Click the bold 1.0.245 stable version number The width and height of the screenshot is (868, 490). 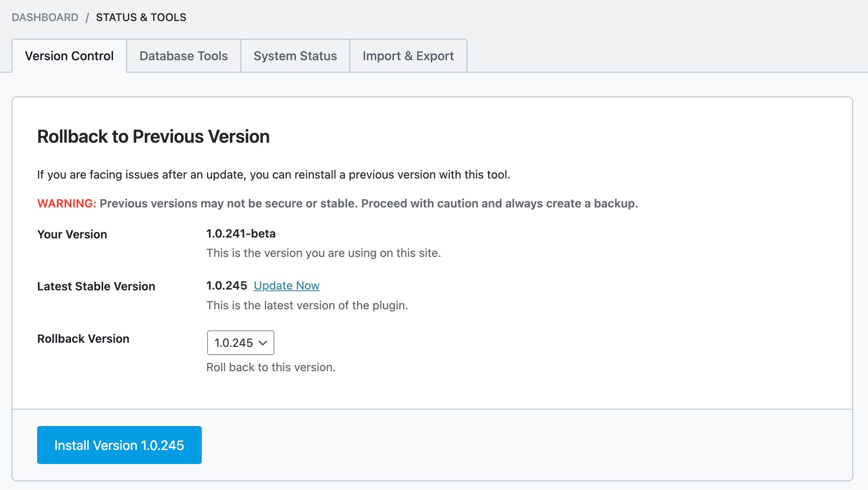click(226, 285)
